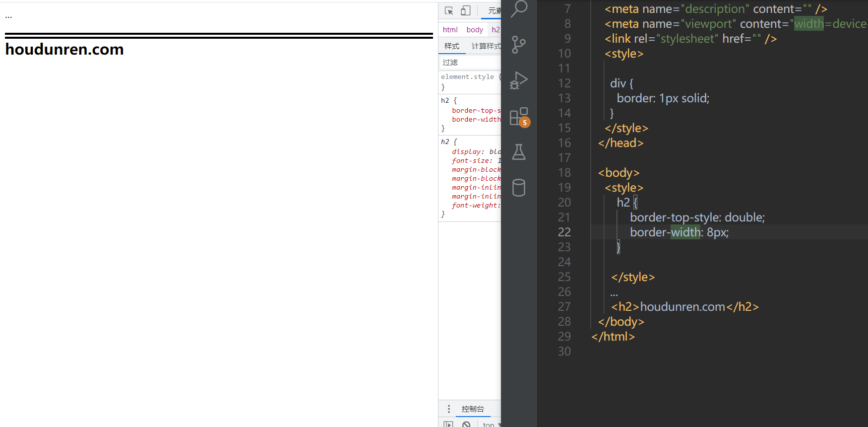
Task: Select the 控制台 drawer tab
Action: click(473, 409)
